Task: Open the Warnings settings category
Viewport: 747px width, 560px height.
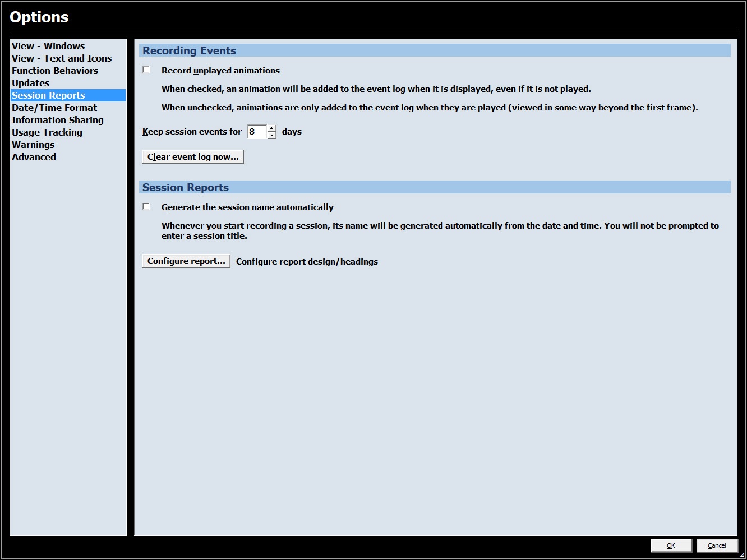Action: coord(33,145)
